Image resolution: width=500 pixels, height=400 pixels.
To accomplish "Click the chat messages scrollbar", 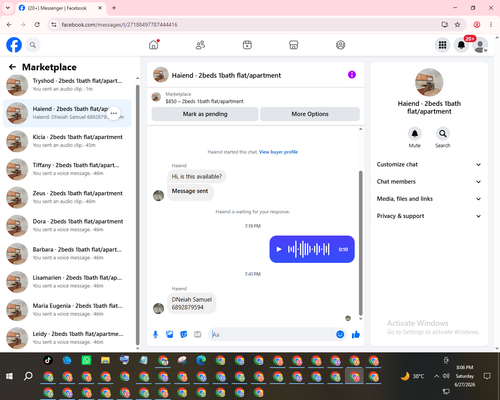I will [360, 243].
